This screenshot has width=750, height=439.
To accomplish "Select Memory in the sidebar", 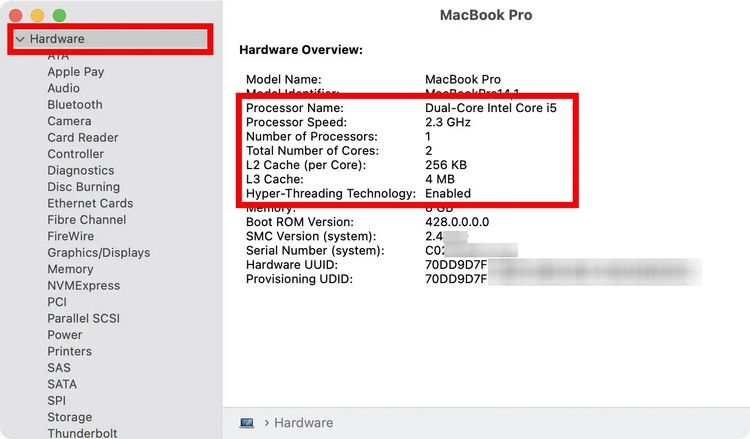I will (x=70, y=269).
